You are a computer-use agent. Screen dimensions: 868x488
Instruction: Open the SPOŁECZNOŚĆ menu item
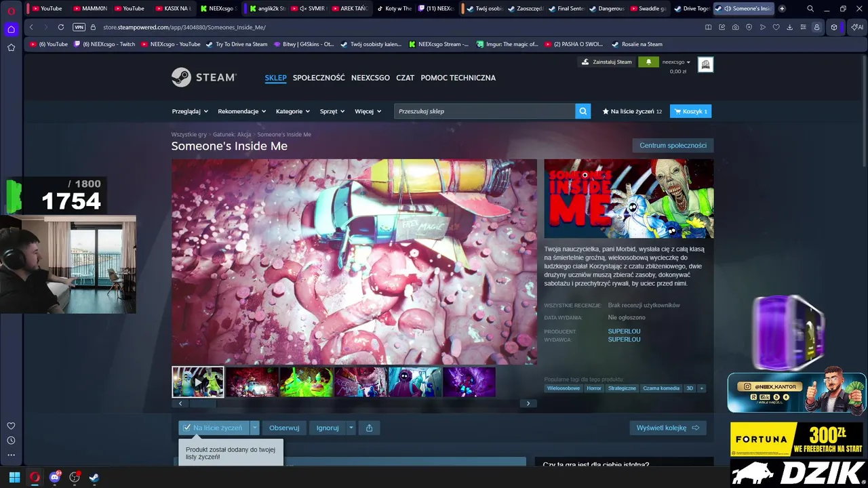319,78
